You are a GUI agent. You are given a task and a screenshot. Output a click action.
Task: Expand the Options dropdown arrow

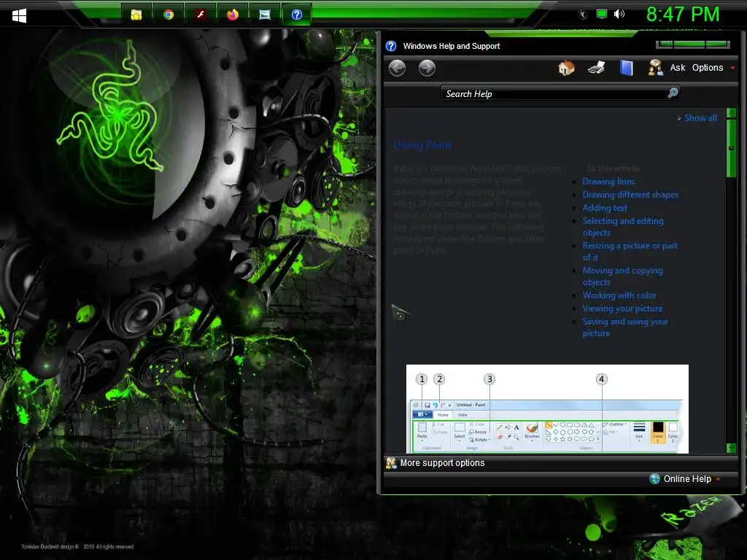732,68
